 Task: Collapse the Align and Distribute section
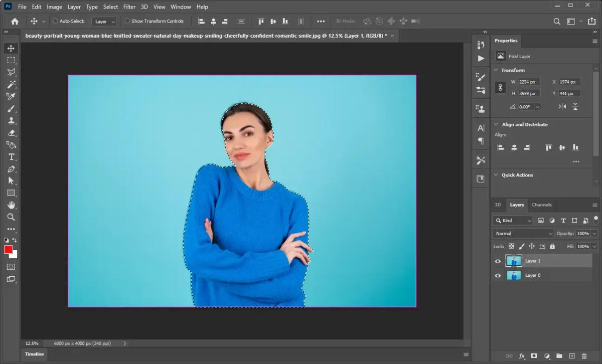coord(496,124)
